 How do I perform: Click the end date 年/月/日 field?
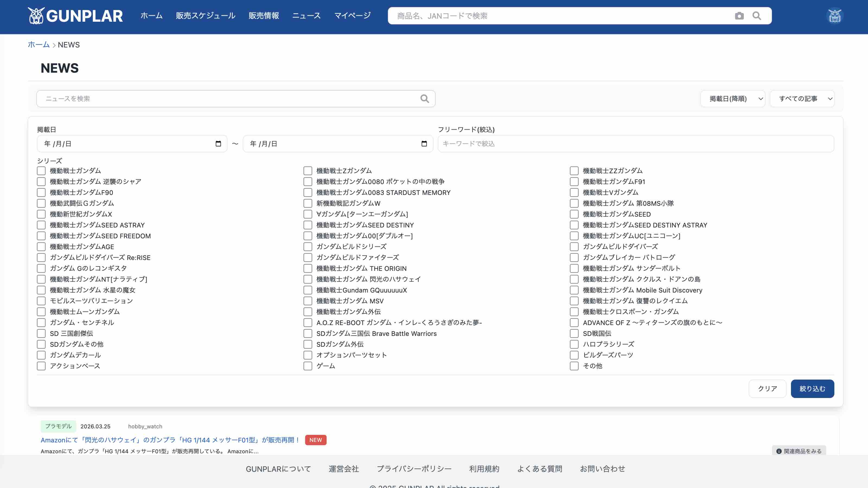point(338,144)
